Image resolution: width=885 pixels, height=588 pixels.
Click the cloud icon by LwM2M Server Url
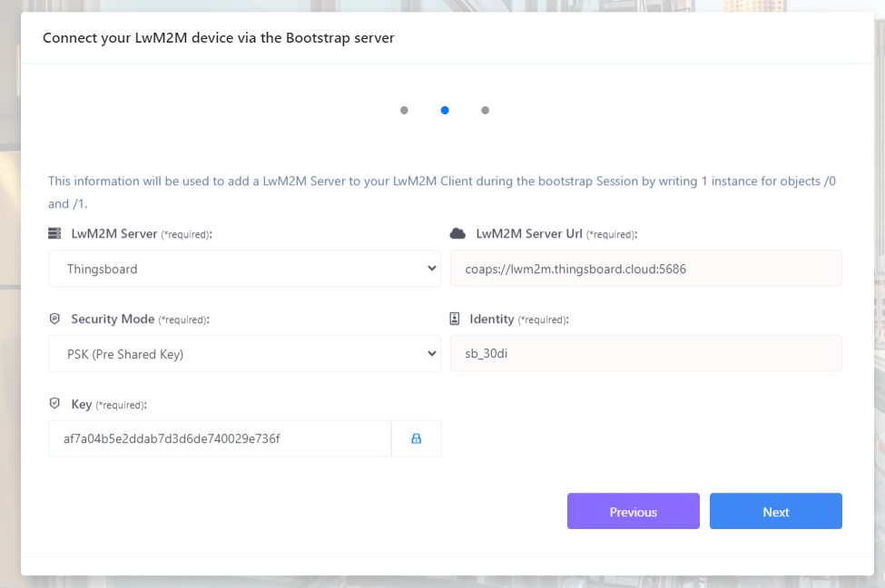[457, 233]
